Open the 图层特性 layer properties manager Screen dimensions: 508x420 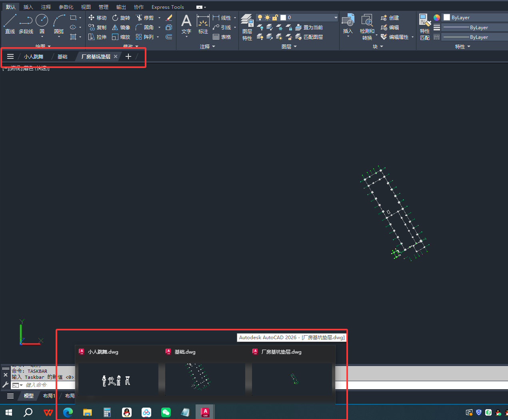(x=247, y=27)
